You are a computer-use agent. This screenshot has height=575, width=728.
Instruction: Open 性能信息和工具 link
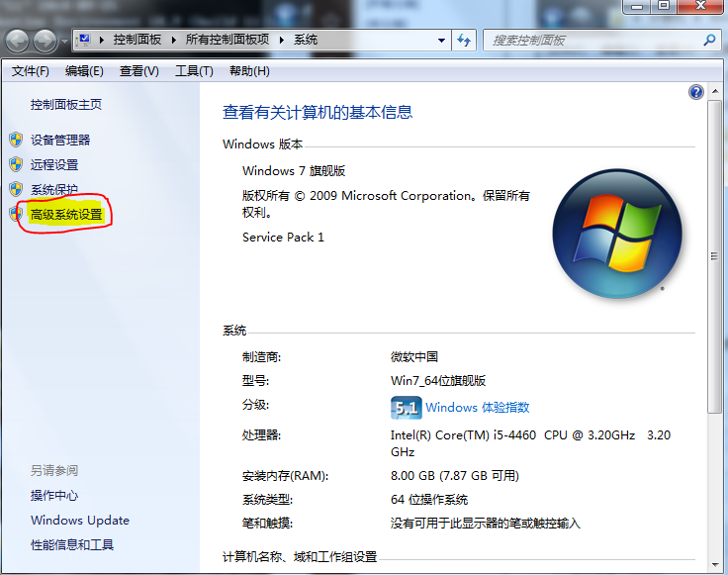[72, 544]
